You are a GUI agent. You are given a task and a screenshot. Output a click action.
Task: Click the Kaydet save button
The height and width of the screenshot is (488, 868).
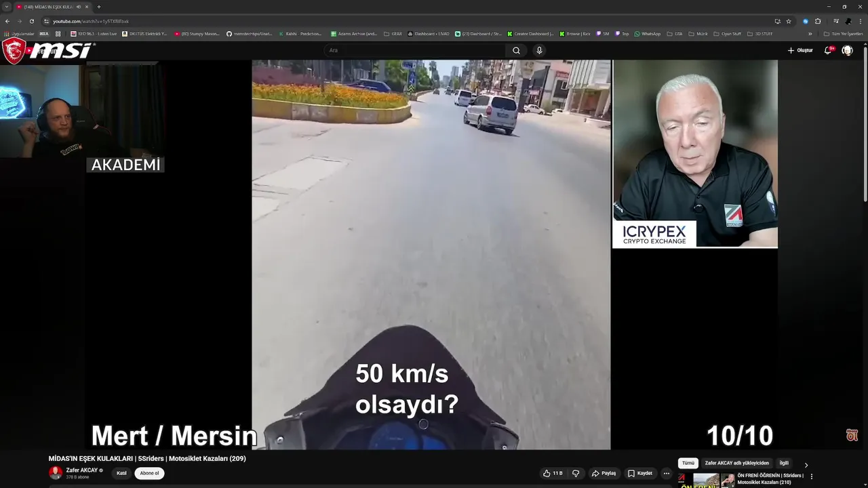[x=639, y=473]
